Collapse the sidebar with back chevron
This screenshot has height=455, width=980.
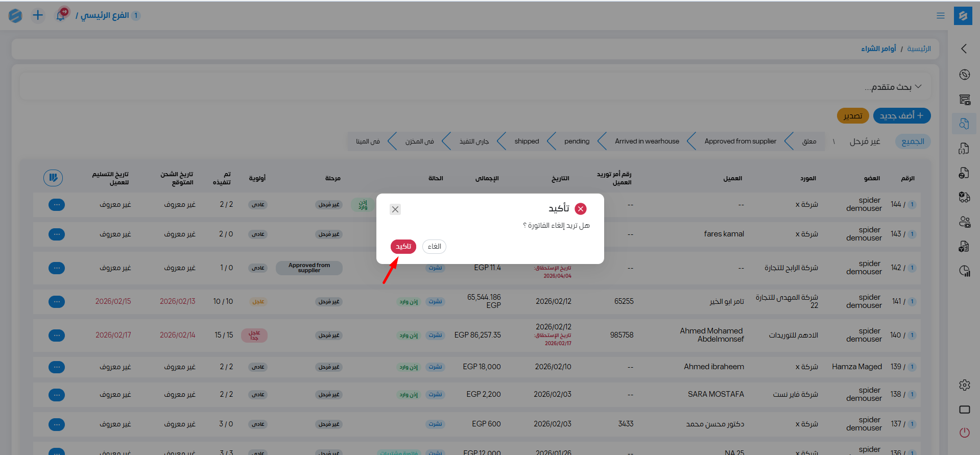pyautogui.click(x=964, y=49)
